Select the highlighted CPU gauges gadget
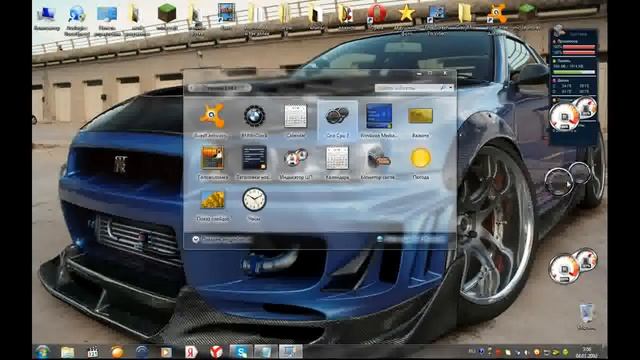Viewport: 640px width, 360px height. (x=338, y=120)
